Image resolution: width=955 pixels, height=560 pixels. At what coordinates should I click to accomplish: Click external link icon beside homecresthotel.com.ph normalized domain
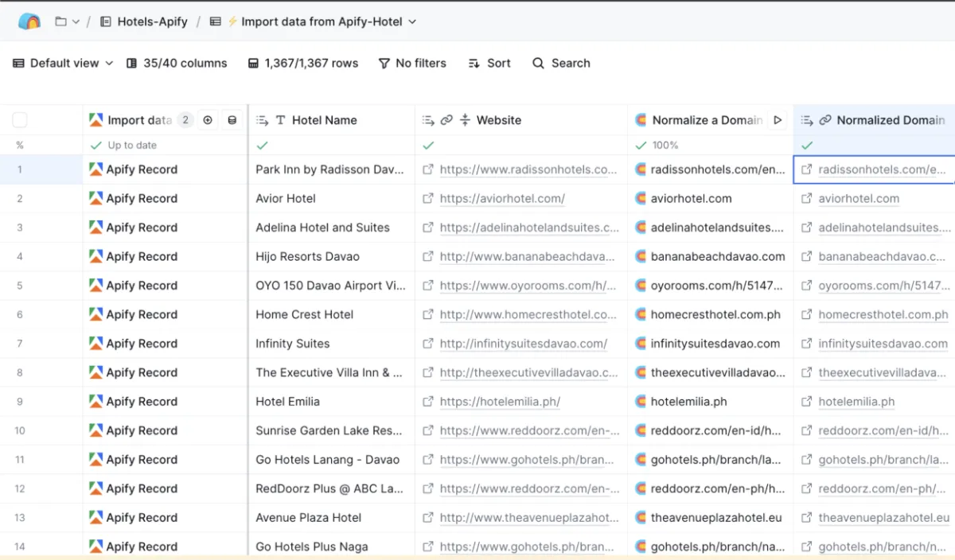point(807,314)
